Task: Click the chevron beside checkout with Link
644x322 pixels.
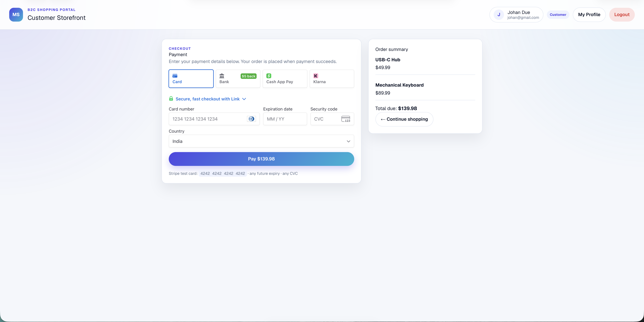Action: pos(244,99)
